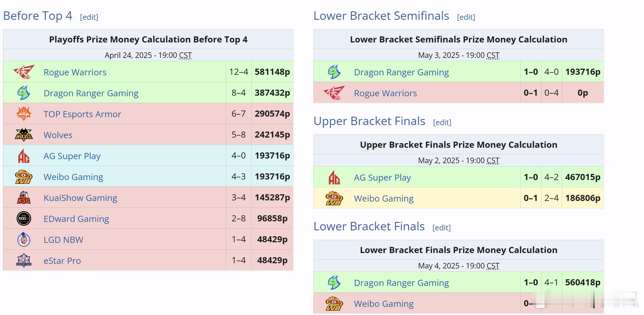Click the KuaiShow Gaming logo icon
This screenshot has height=315, width=644.
24,197
